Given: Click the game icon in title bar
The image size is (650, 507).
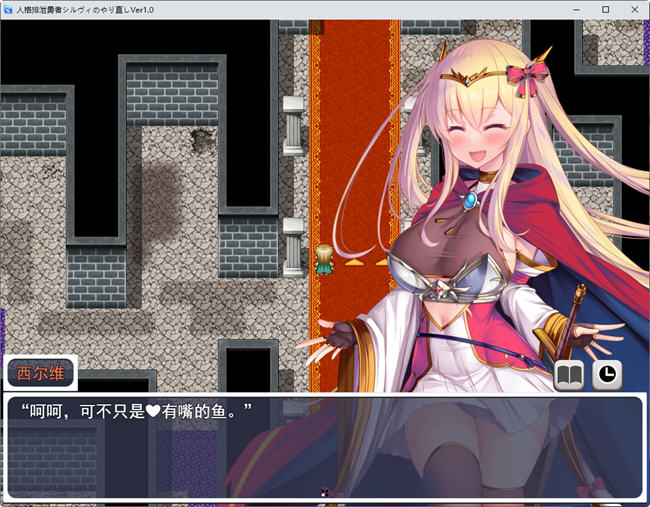Looking at the screenshot, I should point(8,9).
